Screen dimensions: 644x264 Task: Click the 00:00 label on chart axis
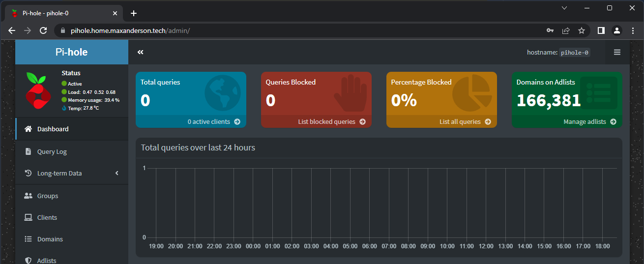click(x=253, y=246)
